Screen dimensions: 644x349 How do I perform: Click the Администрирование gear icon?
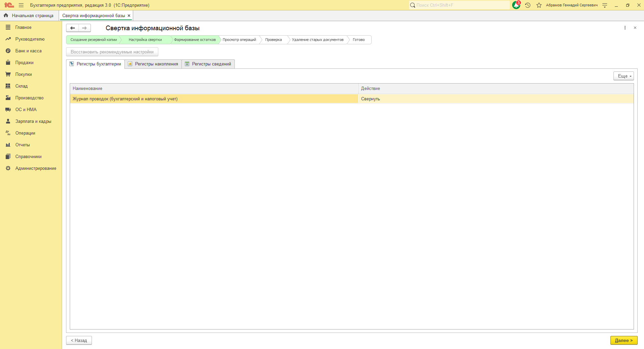[x=8, y=168]
